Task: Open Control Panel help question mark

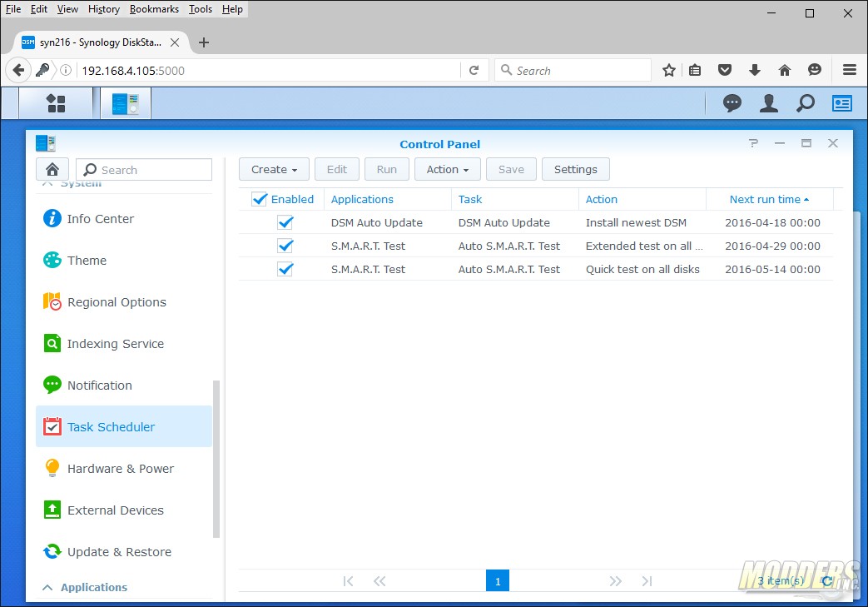Action: [x=753, y=143]
